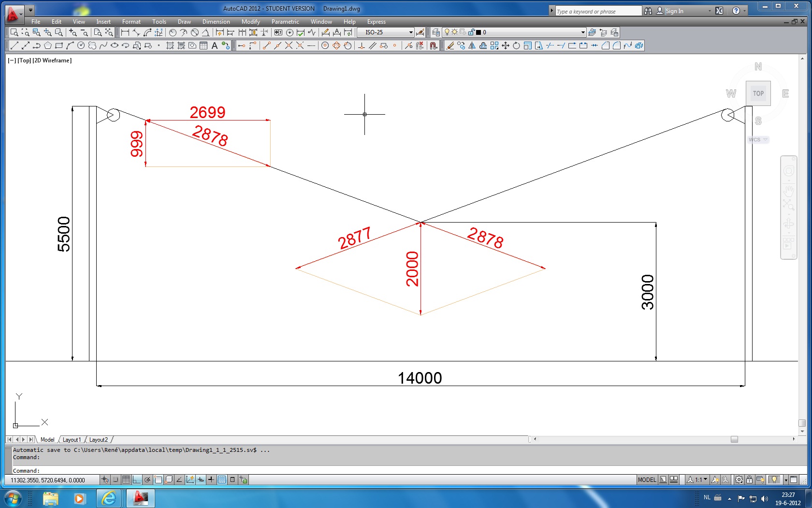Select the Line draw tool
812x508 pixels.
pos(14,45)
